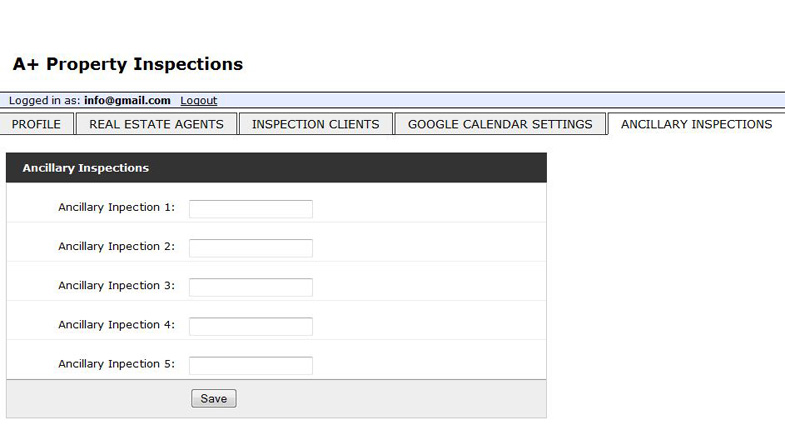The image size is (785, 425).
Task: Switch to Real Estate Agents tab
Action: point(156,124)
